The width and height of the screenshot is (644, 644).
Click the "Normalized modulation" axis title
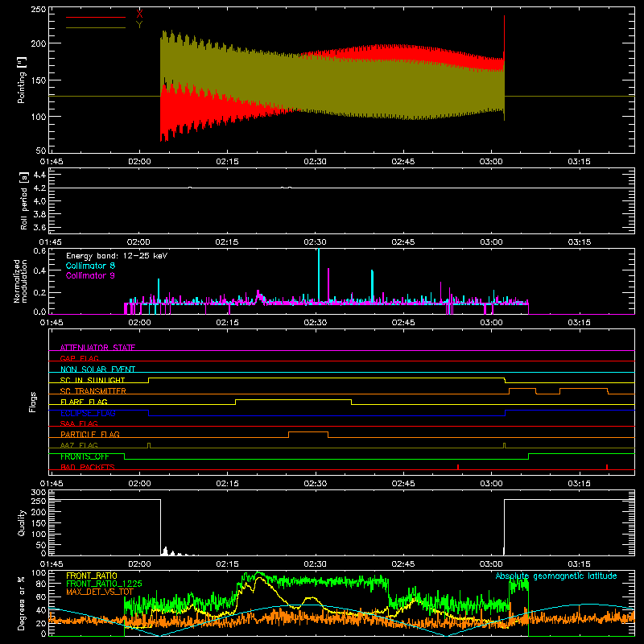20,281
